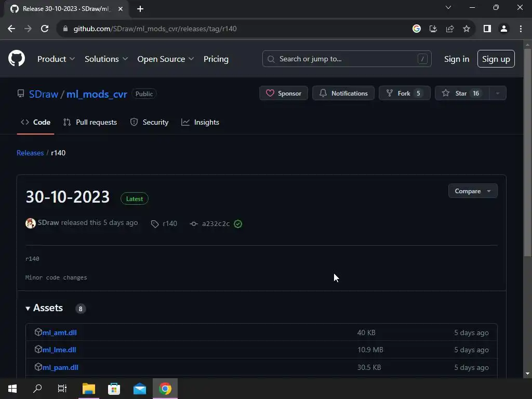Click package icon next to ml_lme.dll
The image size is (532, 399).
coord(38,349)
